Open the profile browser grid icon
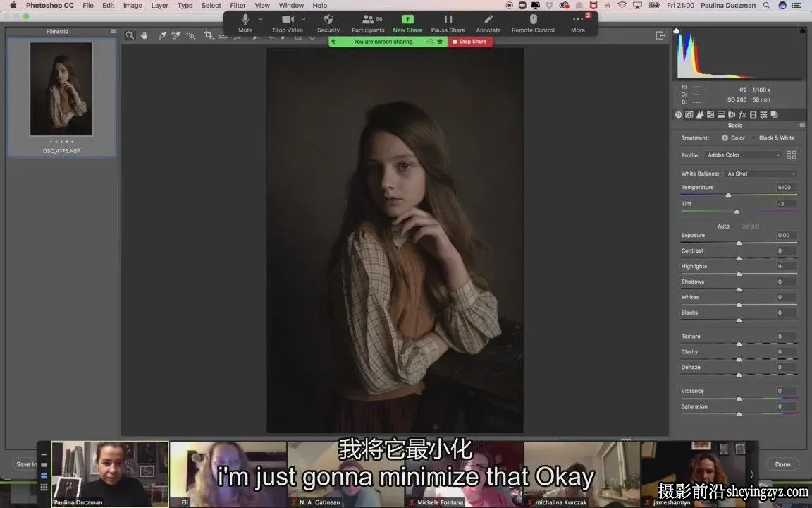The width and height of the screenshot is (812, 508). (x=792, y=155)
